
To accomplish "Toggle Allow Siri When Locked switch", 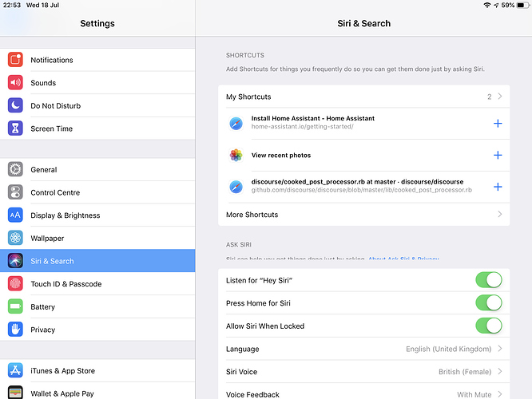I will coord(489,326).
